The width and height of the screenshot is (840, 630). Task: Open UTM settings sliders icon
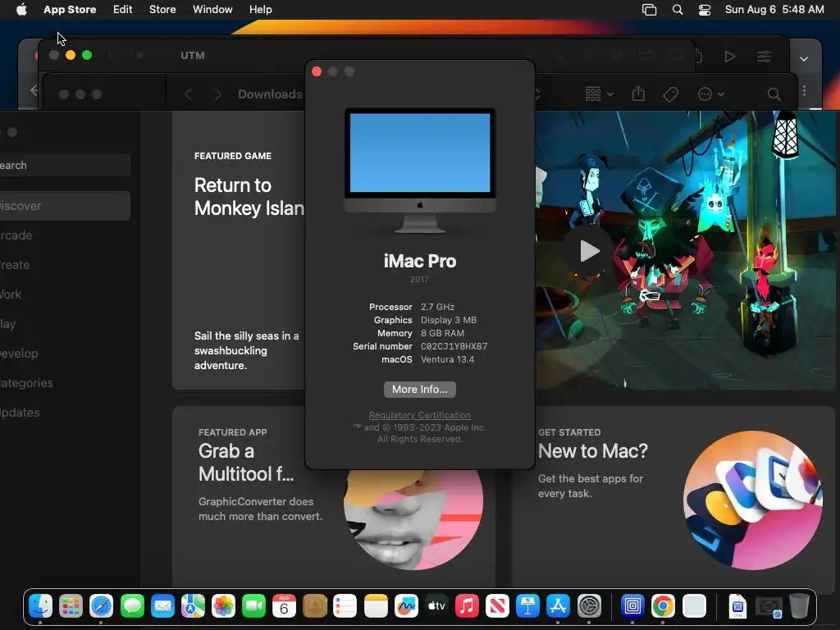[x=764, y=57]
